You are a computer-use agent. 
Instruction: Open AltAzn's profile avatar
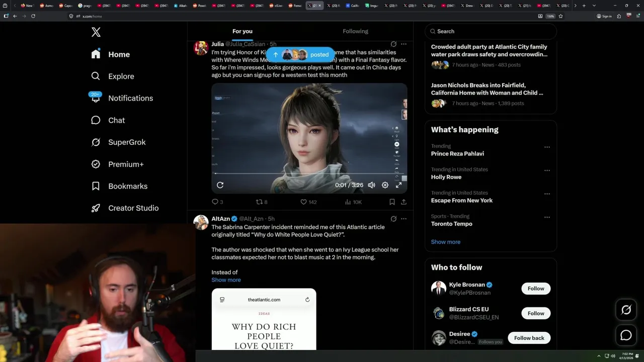pyautogui.click(x=201, y=222)
